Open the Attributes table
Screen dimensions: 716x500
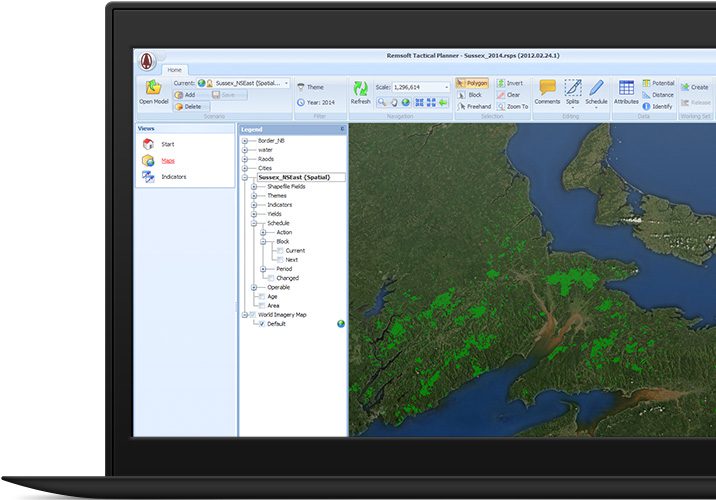pos(626,88)
